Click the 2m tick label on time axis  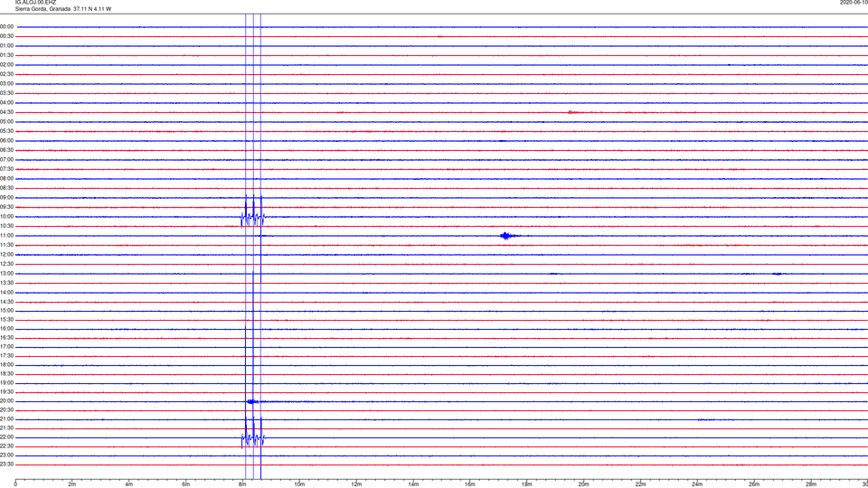72,484
